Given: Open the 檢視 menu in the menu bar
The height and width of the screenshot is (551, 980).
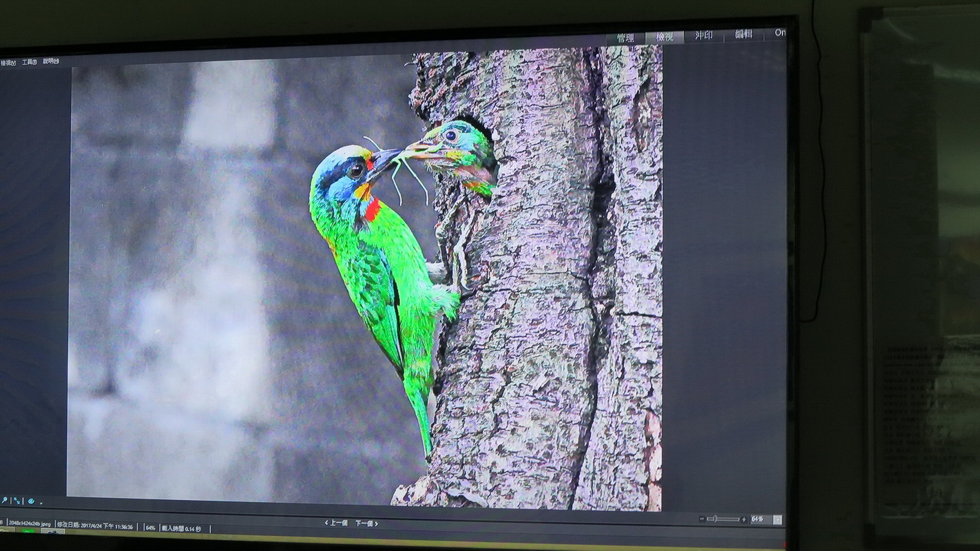Looking at the screenshot, I should point(8,63).
